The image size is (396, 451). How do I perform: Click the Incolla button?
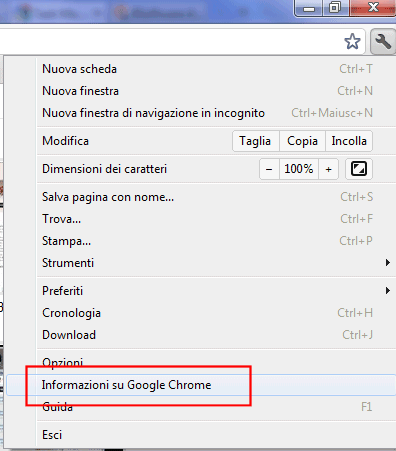pos(349,141)
